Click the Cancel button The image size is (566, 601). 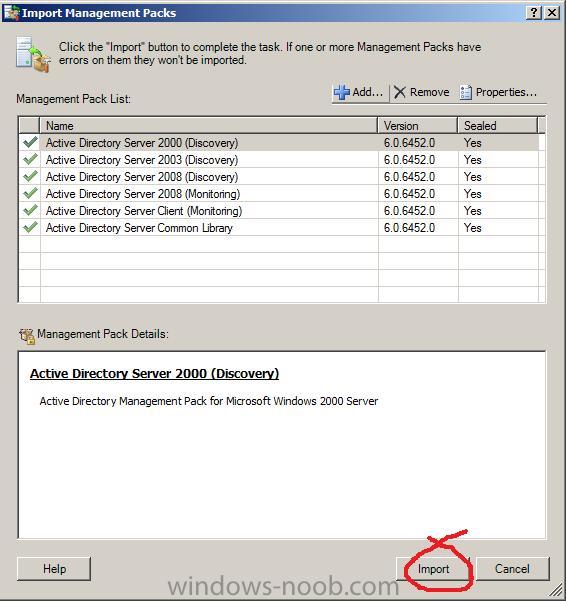512,569
